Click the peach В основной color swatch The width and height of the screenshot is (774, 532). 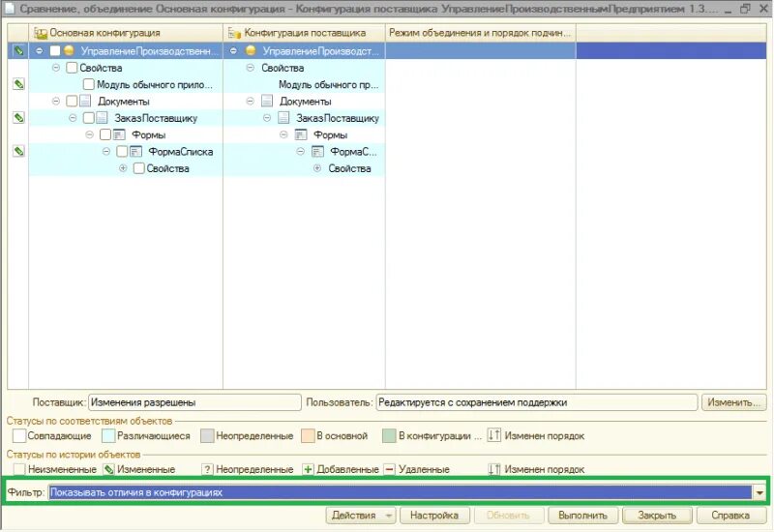308,436
